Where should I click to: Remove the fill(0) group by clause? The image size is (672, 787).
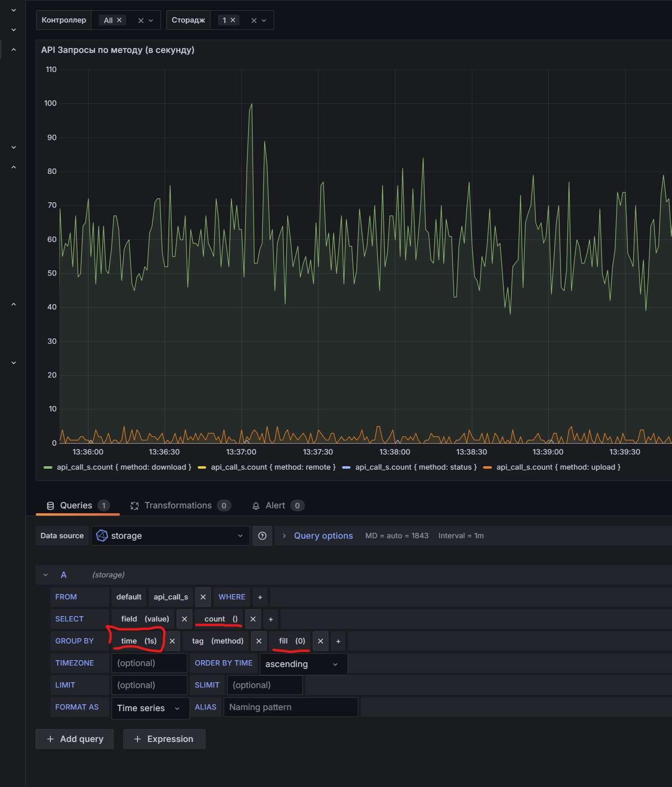point(321,641)
